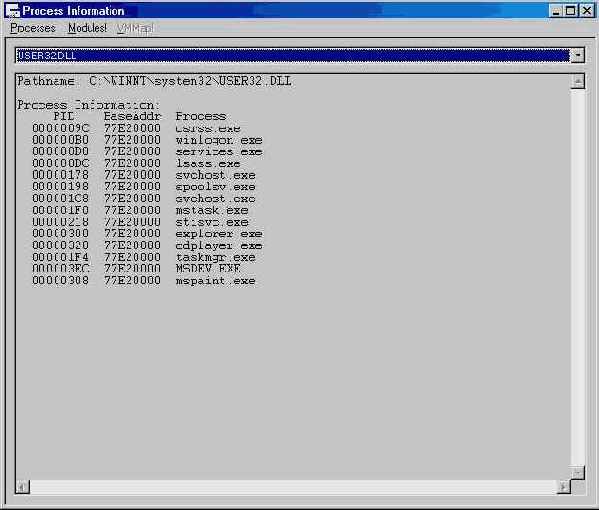
Task: Click the Process Information title bar icon
Action: coord(13,11)
